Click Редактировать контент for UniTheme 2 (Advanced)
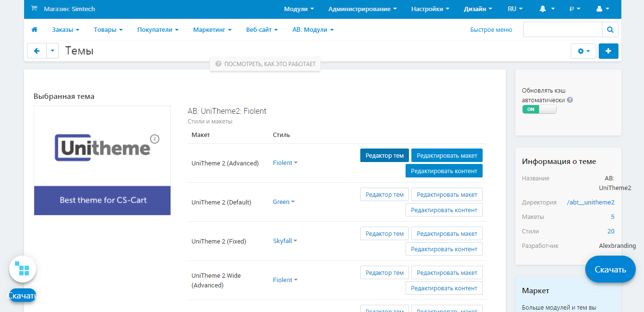This screenshot has width=644, height=312. (444, 171)
